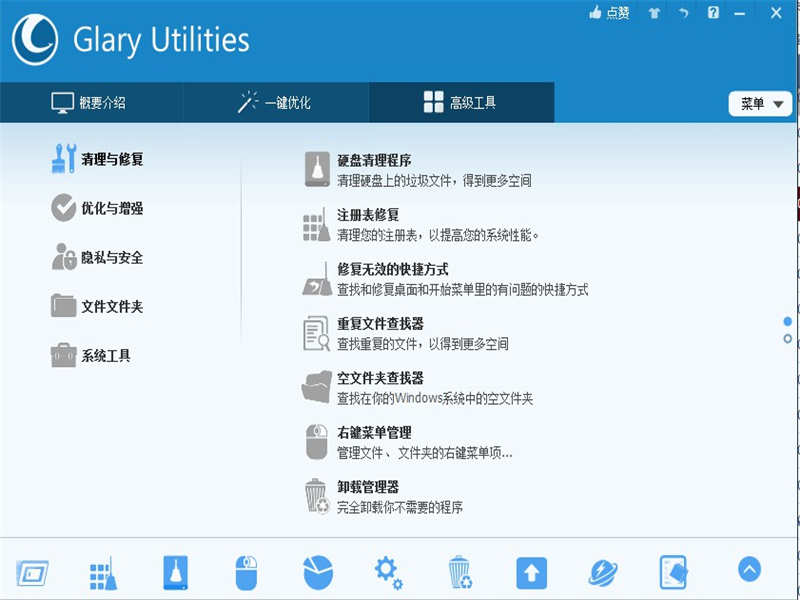Click the shortcut fixer icon beside 修复无效的快捷方式
800x600 pixels.
317,279
